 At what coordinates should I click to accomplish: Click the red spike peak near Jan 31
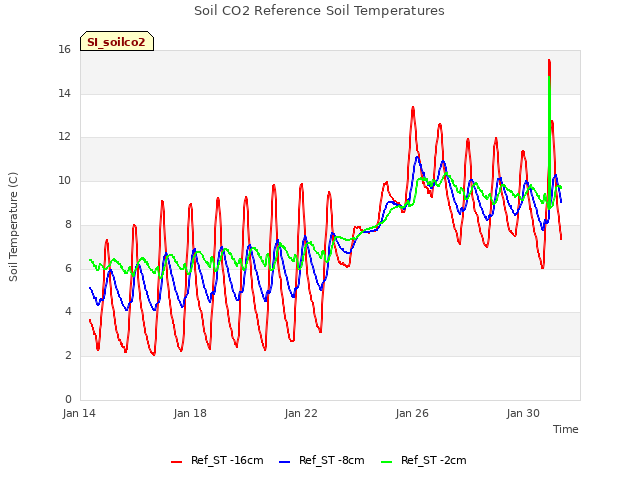(549, 60)
